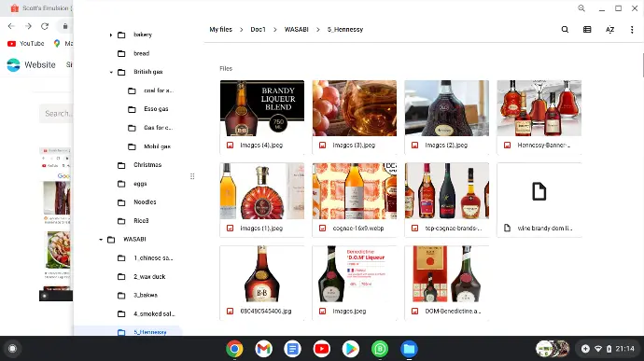This screenshot has height=361, width=644.
Task: Click the magnifier icon in the title bar
Action: [581, 8]
